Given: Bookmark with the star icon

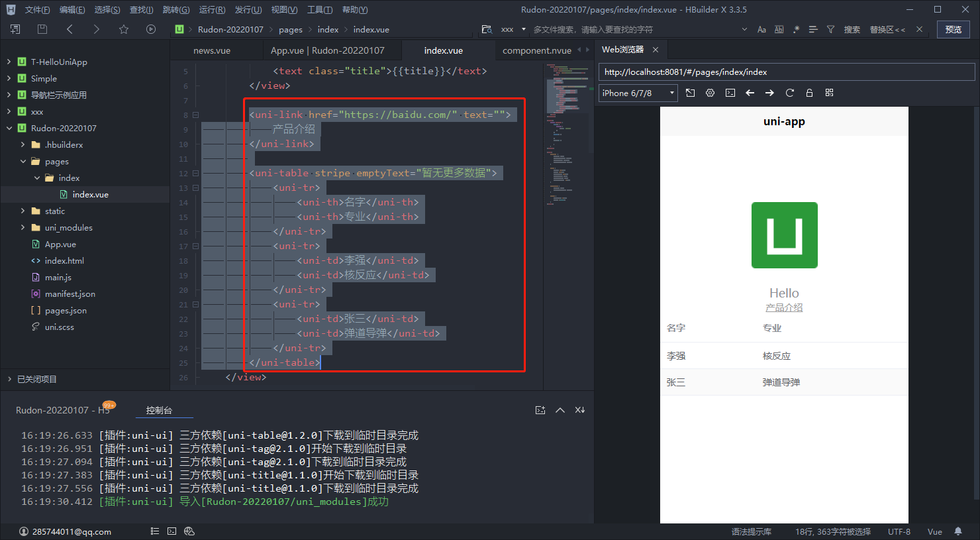Looking at the screenshot, I should 124,29.
